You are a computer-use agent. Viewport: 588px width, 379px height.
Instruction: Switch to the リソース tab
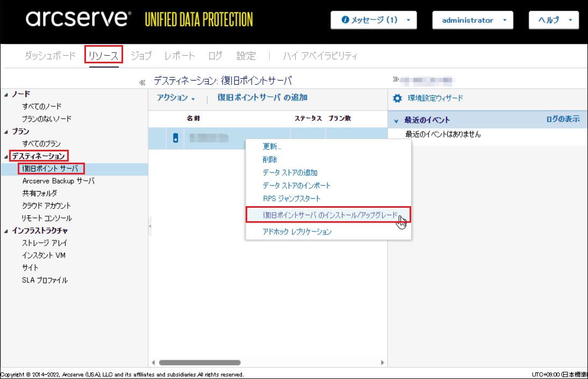pos(104,56)
